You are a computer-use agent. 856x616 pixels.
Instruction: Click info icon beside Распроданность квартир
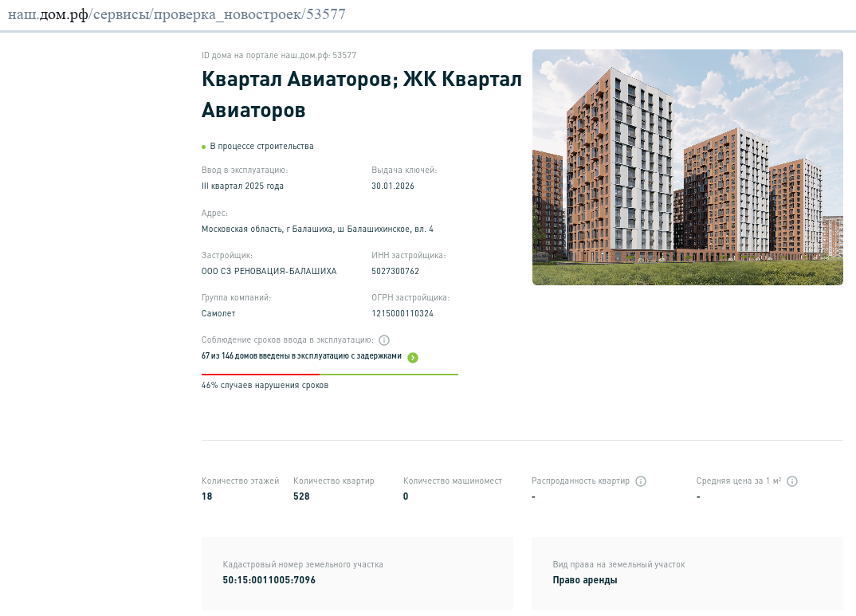(x=641, y=481)
